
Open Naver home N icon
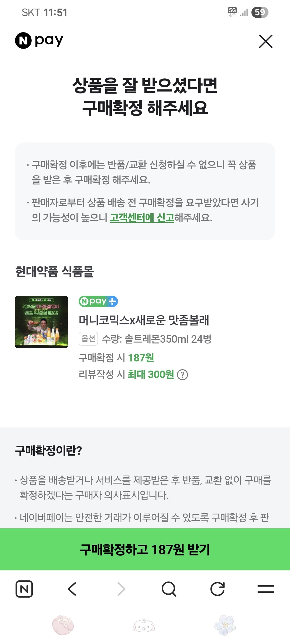(24, 589)
